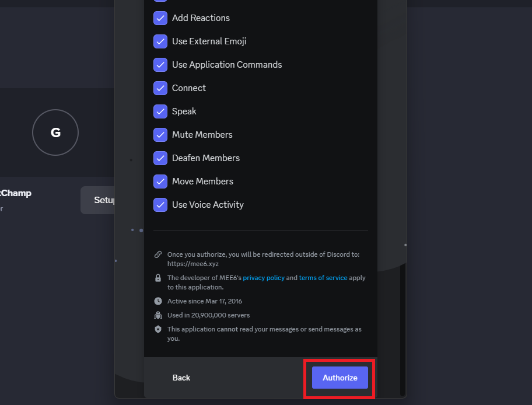Screen dimensions: 532x405
Task: Uncheck the Connect permission
Action: click(160, 88)
